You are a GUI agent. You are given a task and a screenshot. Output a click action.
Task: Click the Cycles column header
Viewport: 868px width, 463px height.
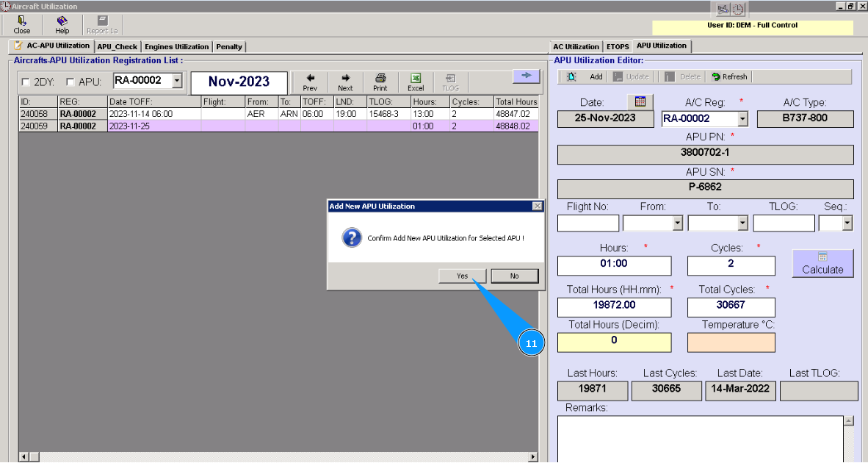471,102
